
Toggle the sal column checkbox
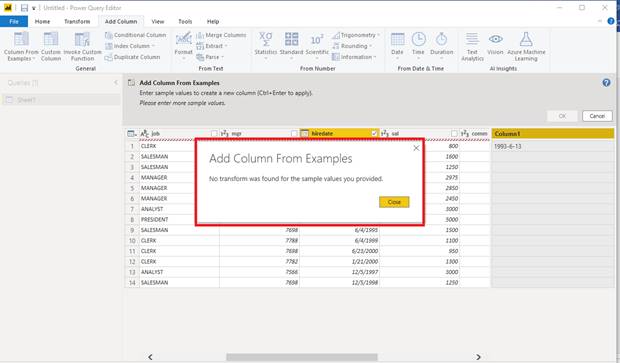[x=454, y=134]
